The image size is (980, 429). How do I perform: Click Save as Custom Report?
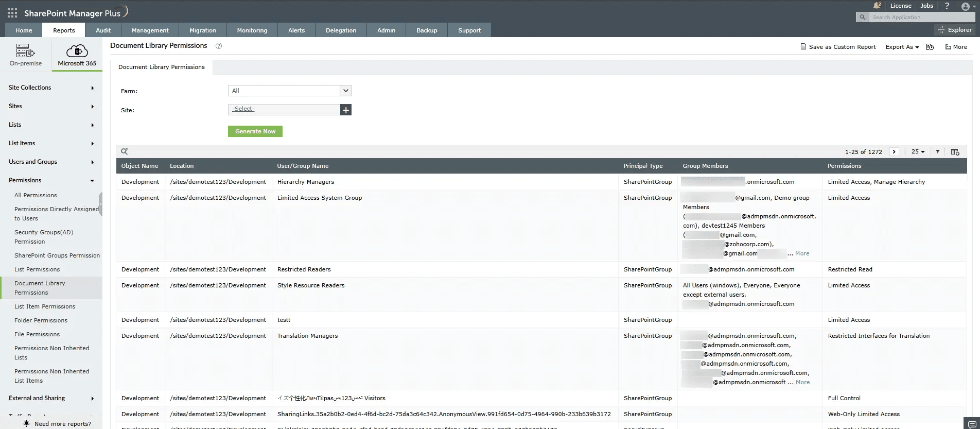click(838, 47)
